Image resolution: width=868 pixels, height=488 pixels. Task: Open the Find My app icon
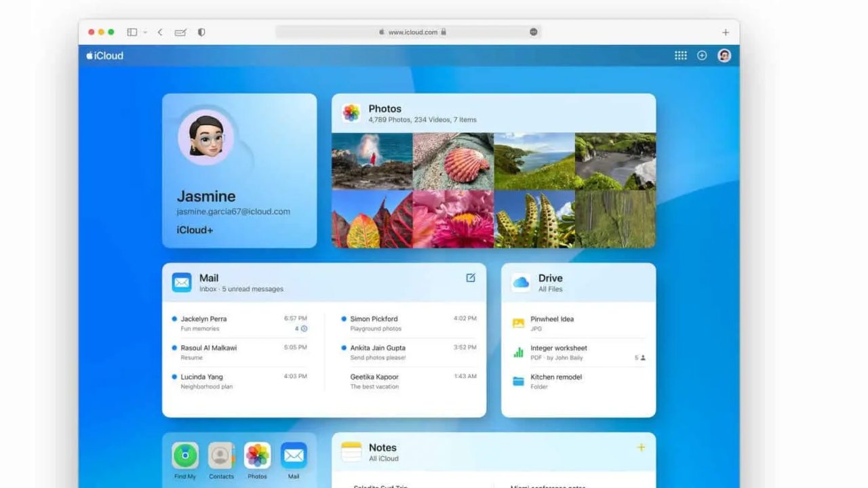pos(185,455)
